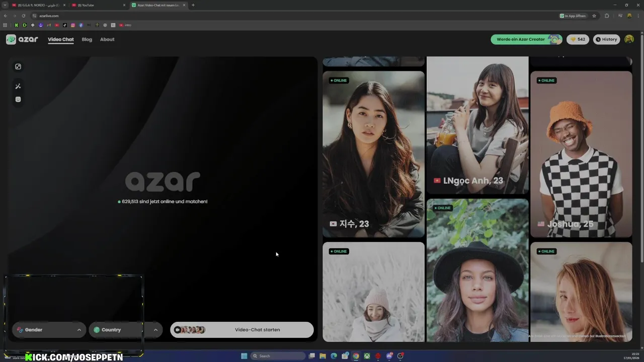The height and width of the screenshot is (362, 644).
Task: Open a new browser tab
Action: (x=193, y=5)
